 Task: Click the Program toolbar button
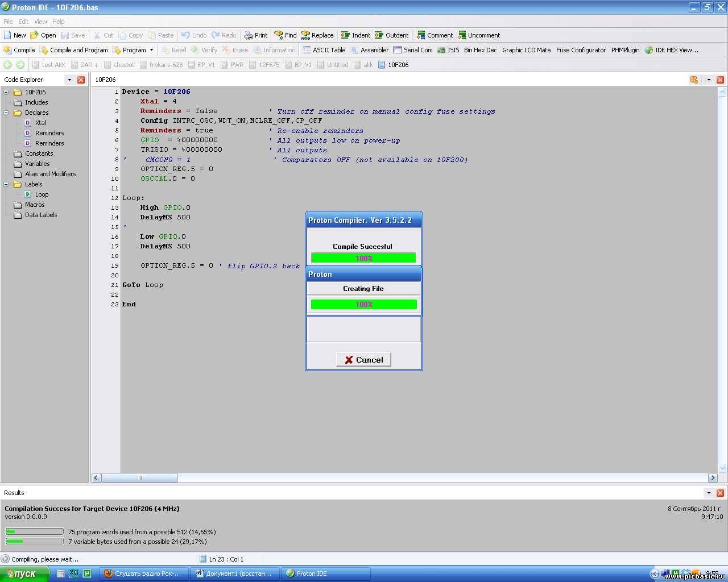[x=129, y=50]
